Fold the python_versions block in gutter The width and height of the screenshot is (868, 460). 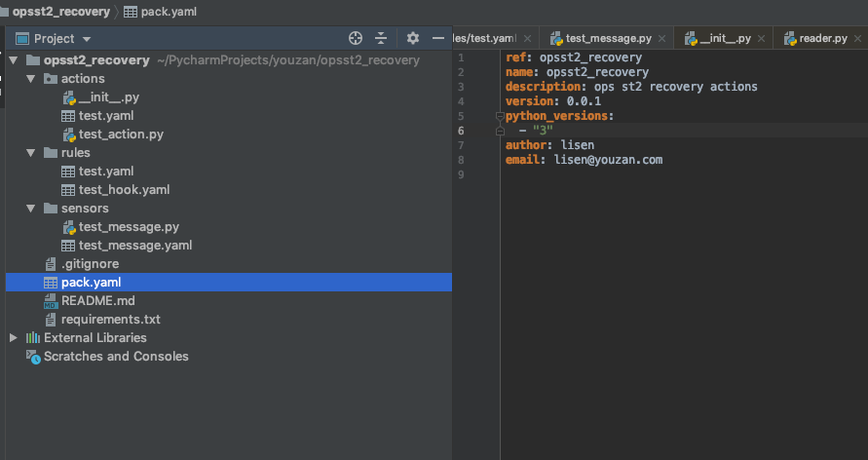pyautogui.click(x=500, y=116)
